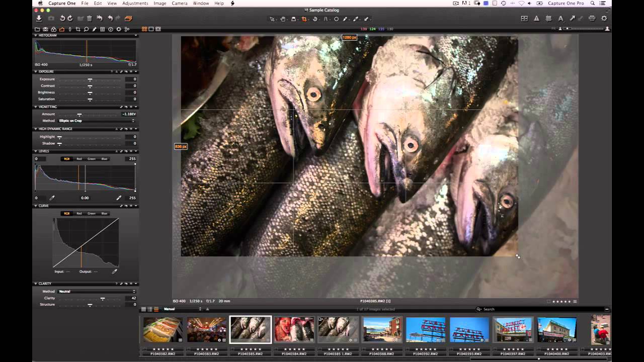Switch viewer to single image mode

pos(151,29)
